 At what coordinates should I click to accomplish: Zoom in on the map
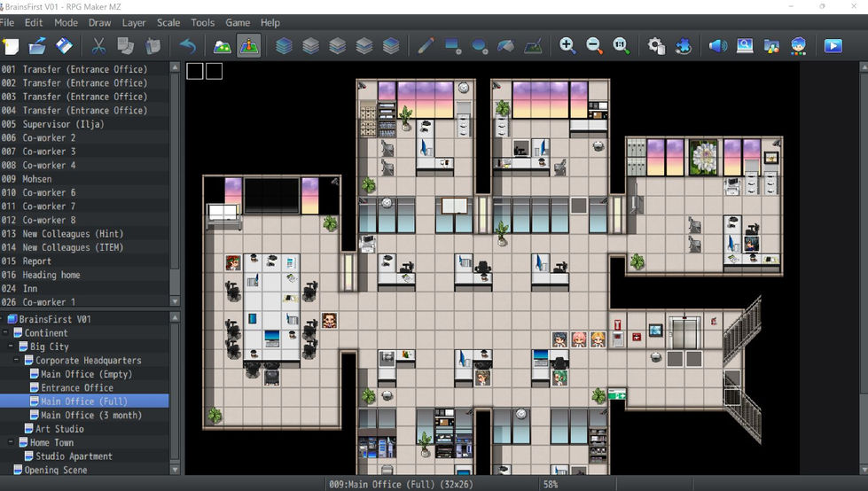click(x=567, y=46)
